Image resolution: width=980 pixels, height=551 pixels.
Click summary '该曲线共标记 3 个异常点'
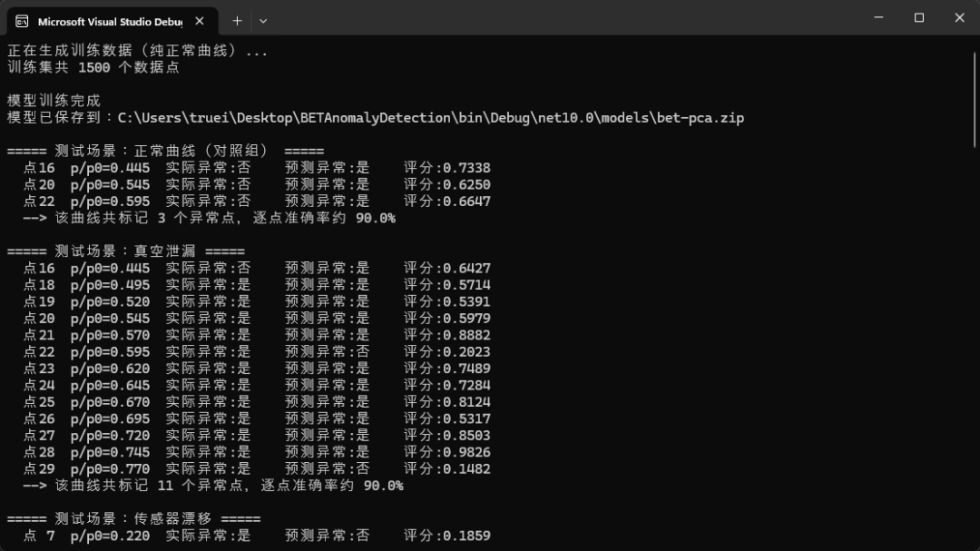tap(145, 218)
